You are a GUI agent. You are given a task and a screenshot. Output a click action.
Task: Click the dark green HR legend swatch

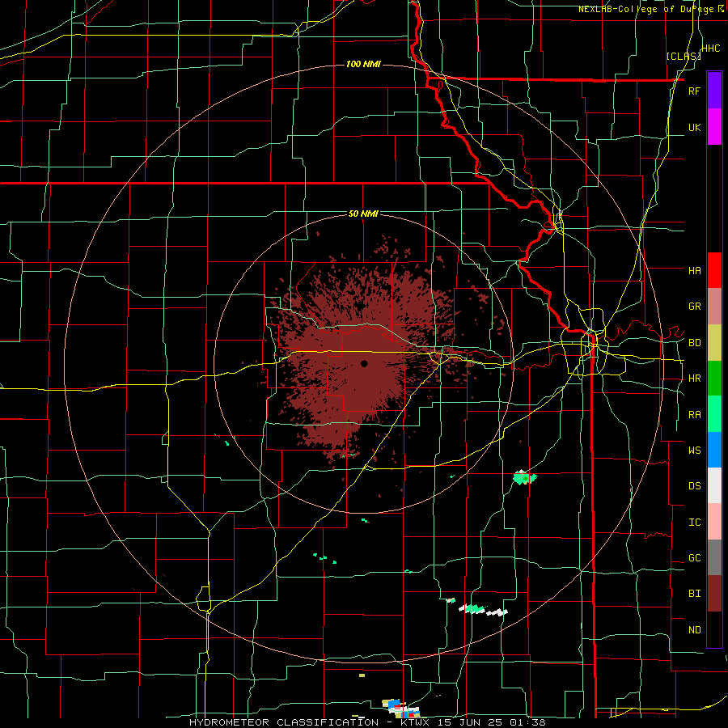click(x=714, y=379)
